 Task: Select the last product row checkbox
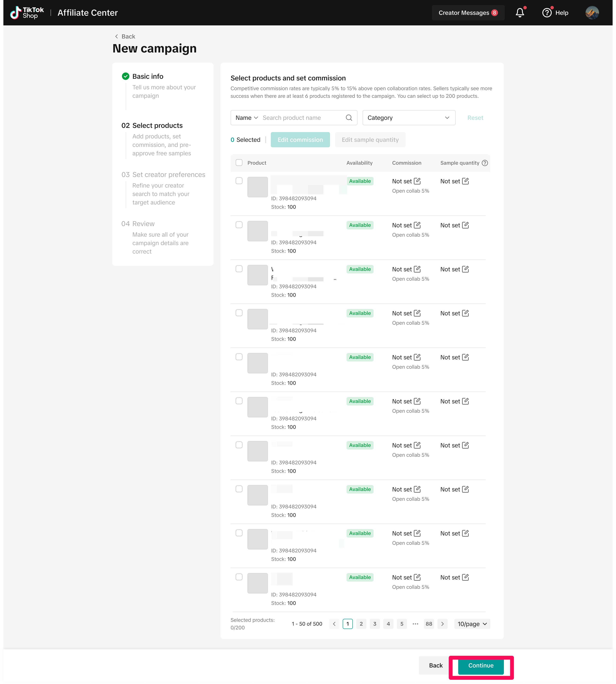[x=239, y=577]
